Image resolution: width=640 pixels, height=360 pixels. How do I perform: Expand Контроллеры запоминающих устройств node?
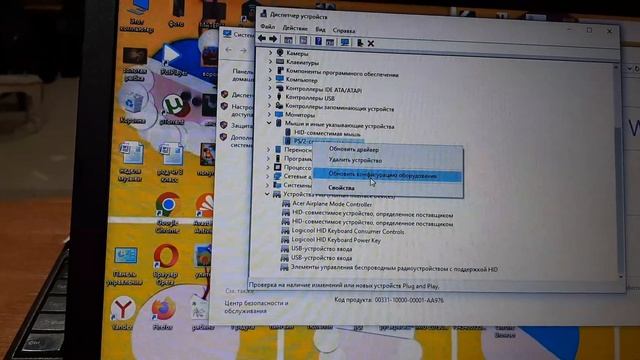click(269, 105)
